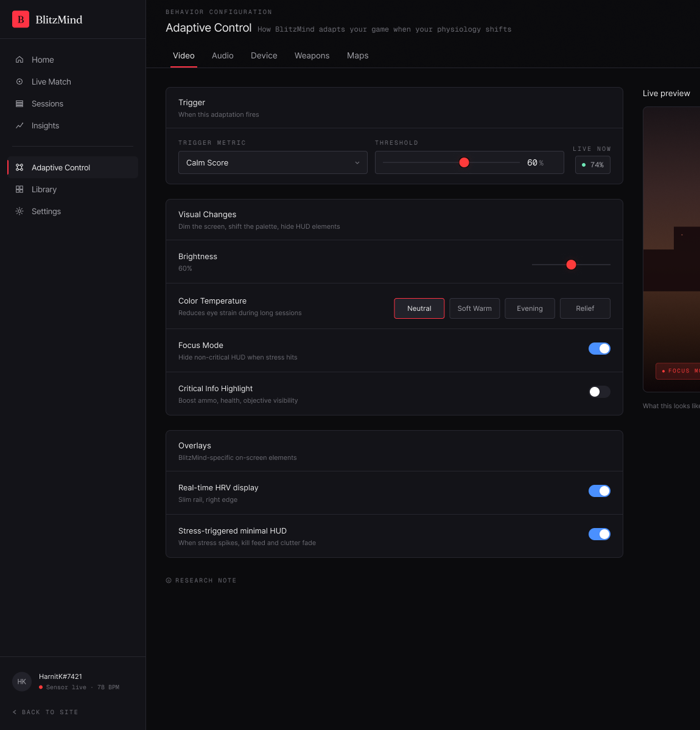Viewport: 700px width, 730px height.
Task: Switch to the Device tab
Action: [x=264, y=55]
